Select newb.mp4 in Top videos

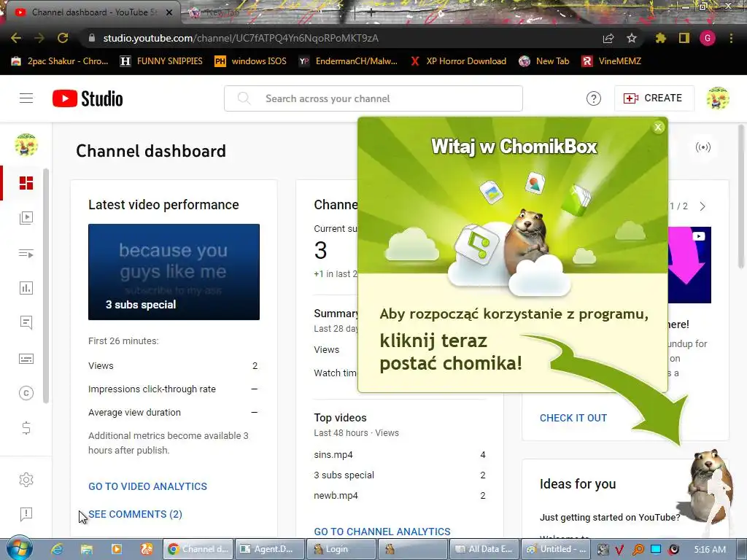[x=336, y=496]
